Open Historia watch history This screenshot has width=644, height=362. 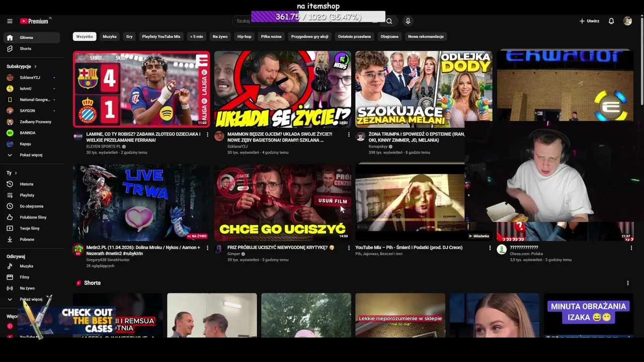(x=32, y=184)
